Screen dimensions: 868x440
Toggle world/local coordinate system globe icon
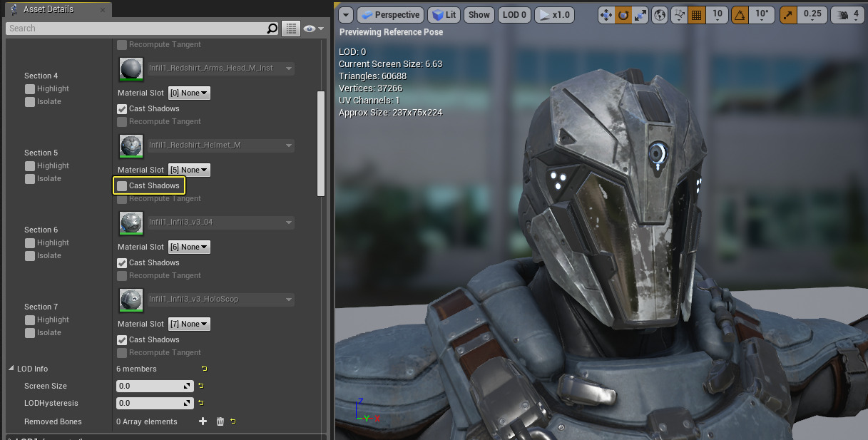point(660,14)
